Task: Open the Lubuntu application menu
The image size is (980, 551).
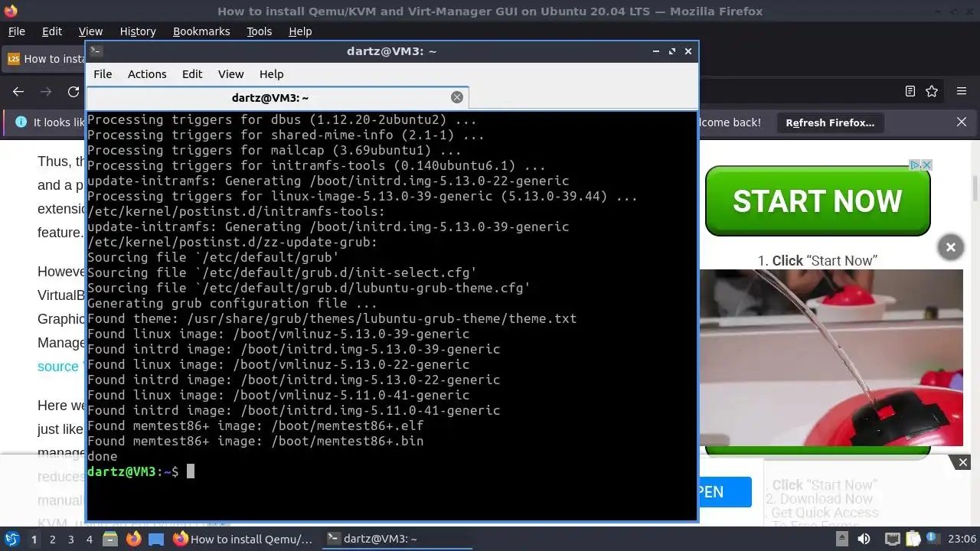Action: click(x=11, y=539)
